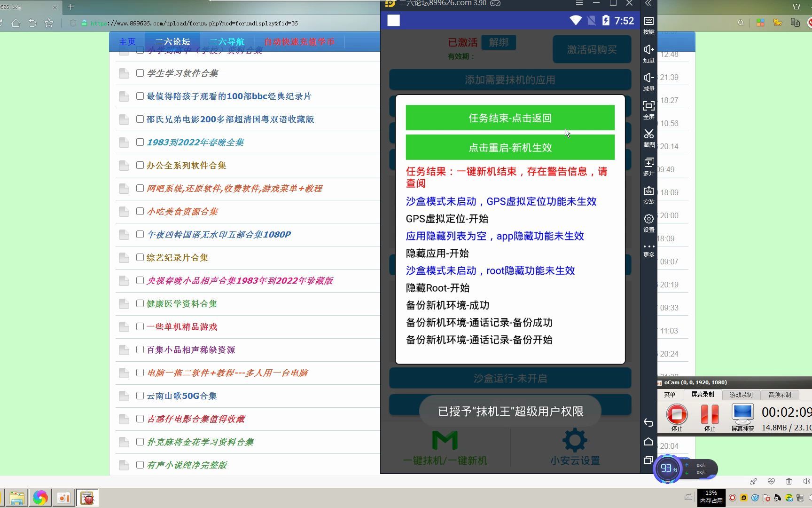Increase emulator volume with 加量 icon
Viewport: 812px width, 508px height.
(648, 53)
